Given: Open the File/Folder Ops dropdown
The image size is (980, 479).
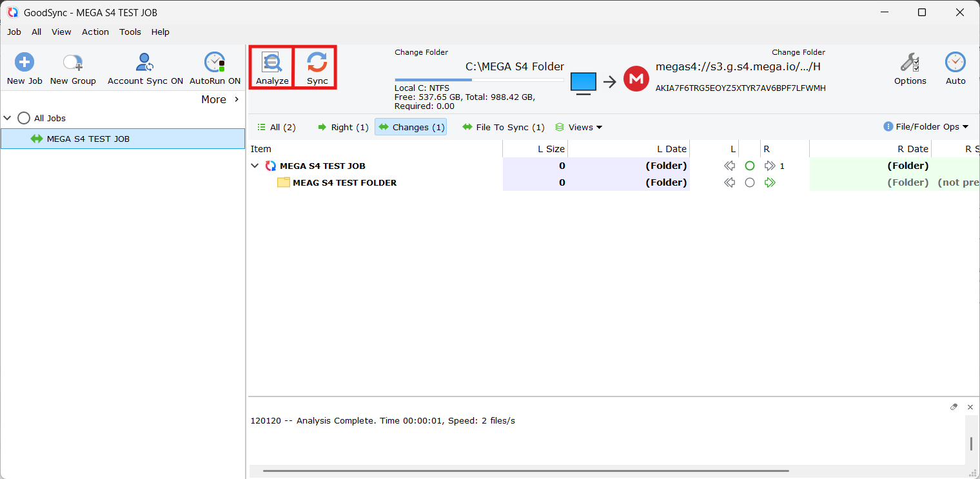Looking at the screenshot, I should (x=926, y=127).
